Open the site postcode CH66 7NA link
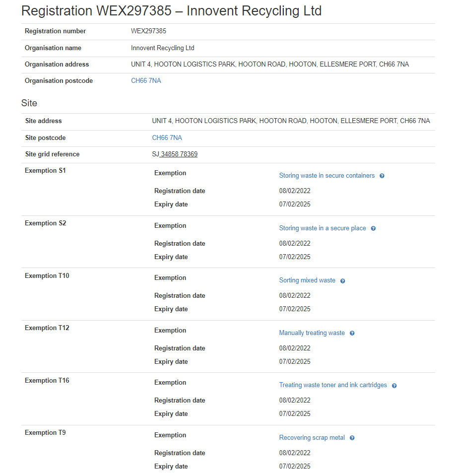This screenshot has width=455, height=476. [x=167, y=137]
